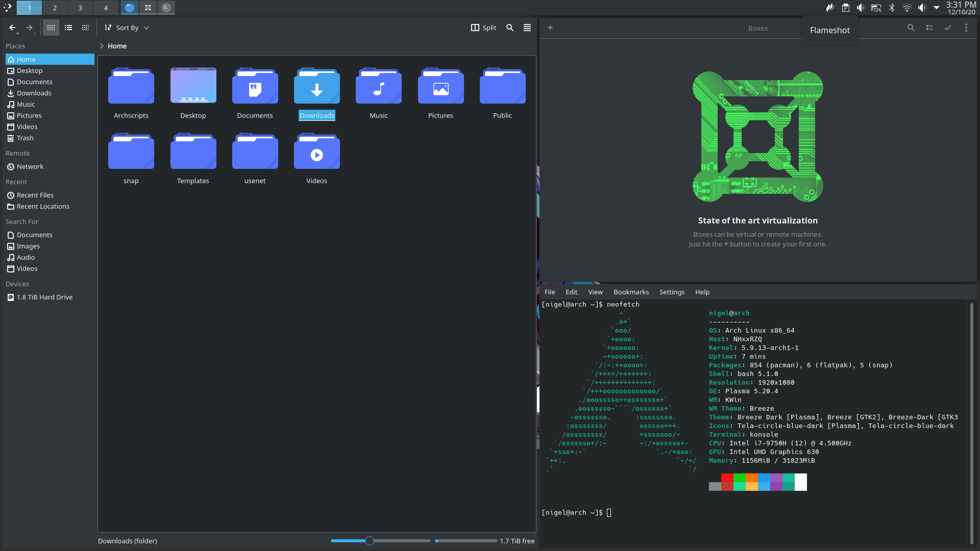Open Konsole Help menu
This screenshot has width=980, height=551.
pos(702,292)
